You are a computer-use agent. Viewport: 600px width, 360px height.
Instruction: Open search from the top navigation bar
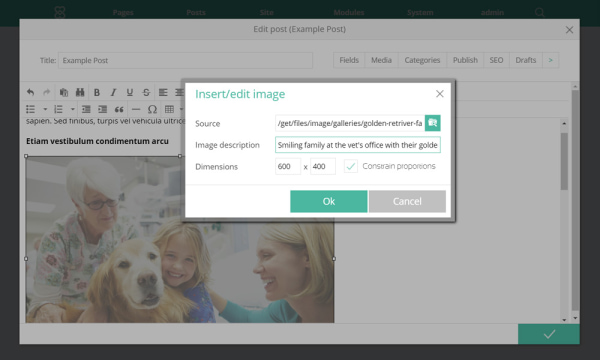[x=540, y=12]
